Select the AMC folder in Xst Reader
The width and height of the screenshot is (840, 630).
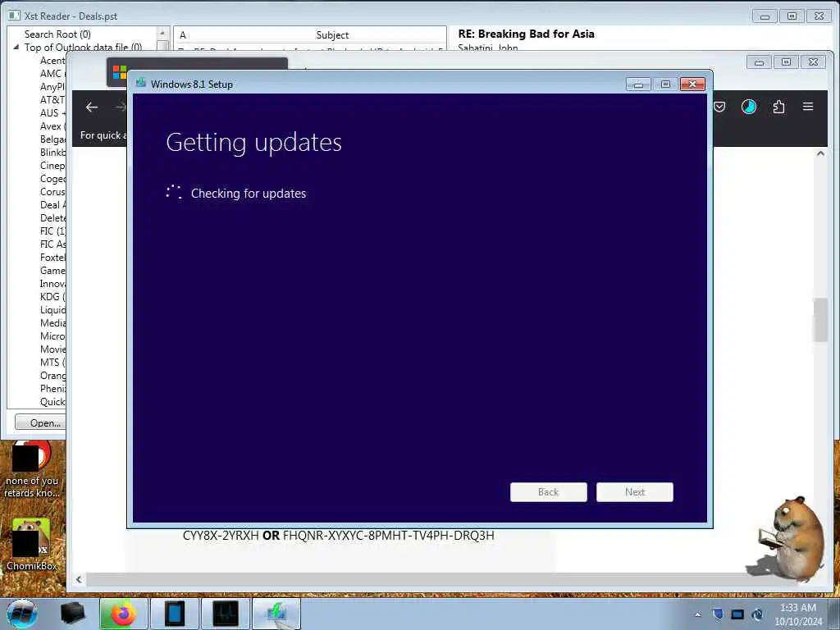[x=52, y=73]
